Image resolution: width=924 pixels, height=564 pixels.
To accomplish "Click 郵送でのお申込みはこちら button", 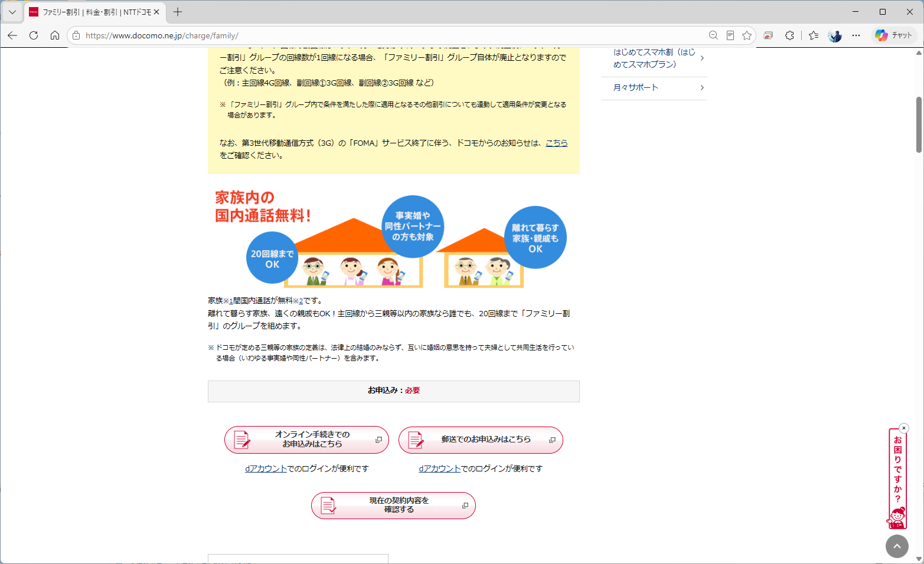I will click(x=481, y=440).
